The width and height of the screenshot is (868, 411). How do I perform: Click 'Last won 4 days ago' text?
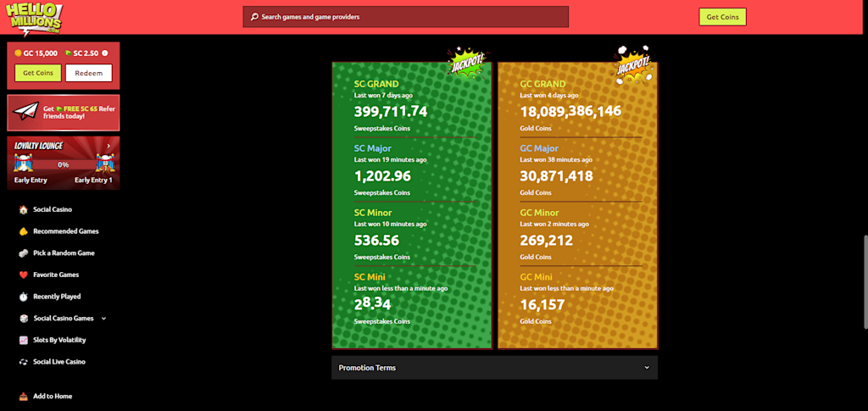pyautogui.click(x=549, y=95)
